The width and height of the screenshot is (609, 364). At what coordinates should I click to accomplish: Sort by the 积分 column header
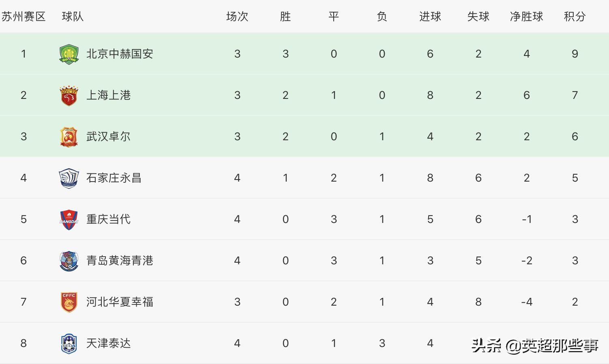pyautogui.click(x=575, y=17)
